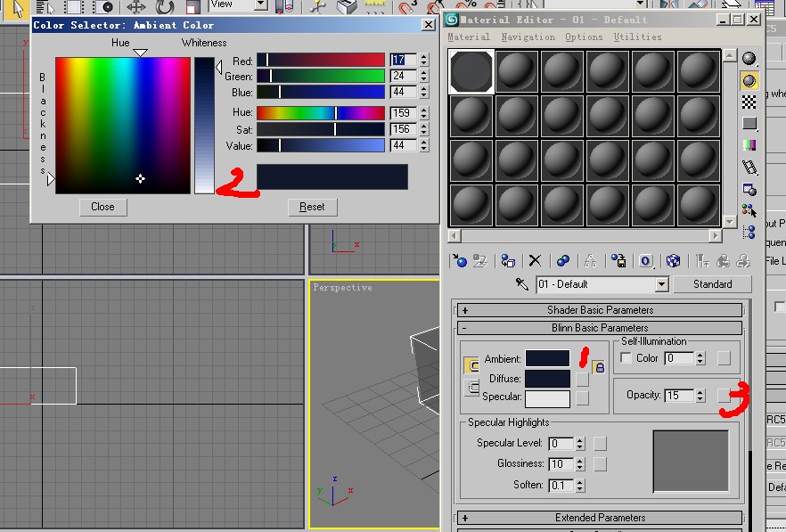The width and height of the screenshot is (786, 532).
Task: Click the Go Forward to Sibling icon
Action: click(x=743, y=260)
